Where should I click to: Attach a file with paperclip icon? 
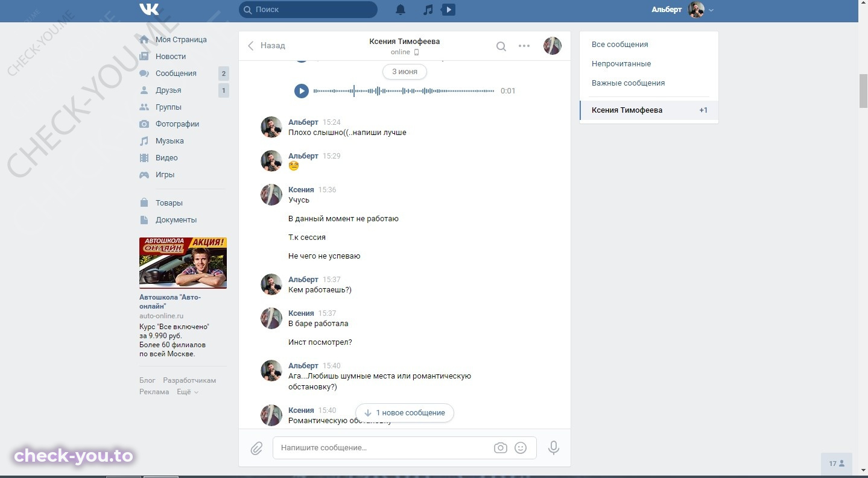(x=257, y=448)
